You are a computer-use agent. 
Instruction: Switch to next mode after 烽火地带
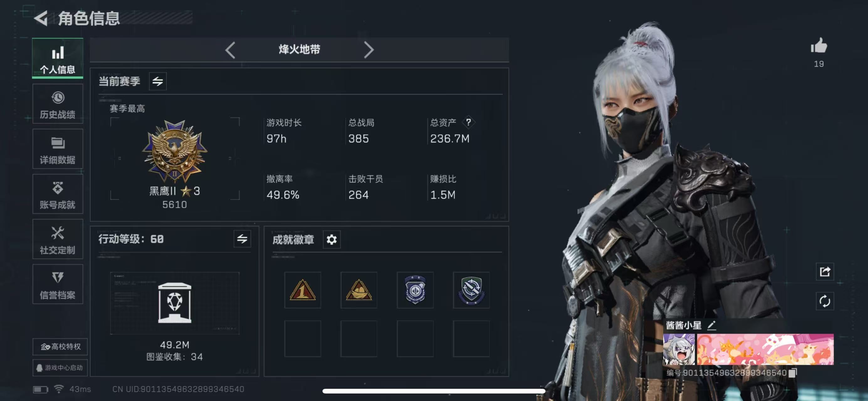click(x=369, y=50)
